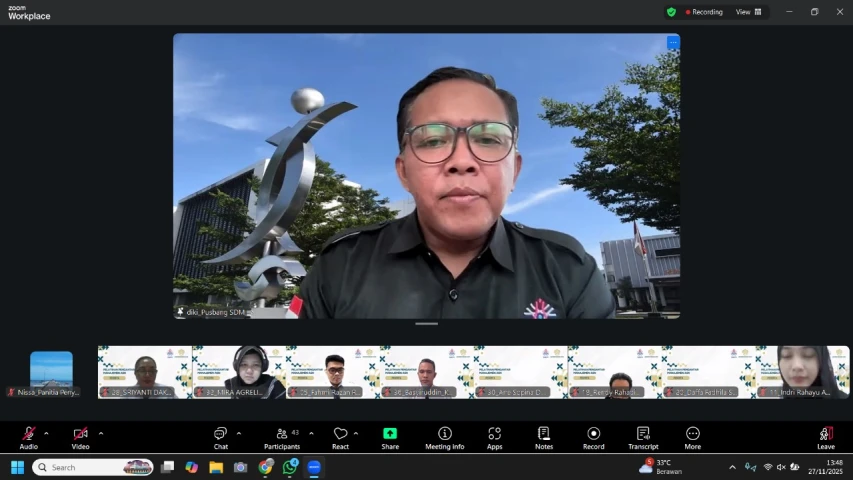The image size is (853, 480).
Task: Expand the reactions options arrow
Action: click(356, 434)
